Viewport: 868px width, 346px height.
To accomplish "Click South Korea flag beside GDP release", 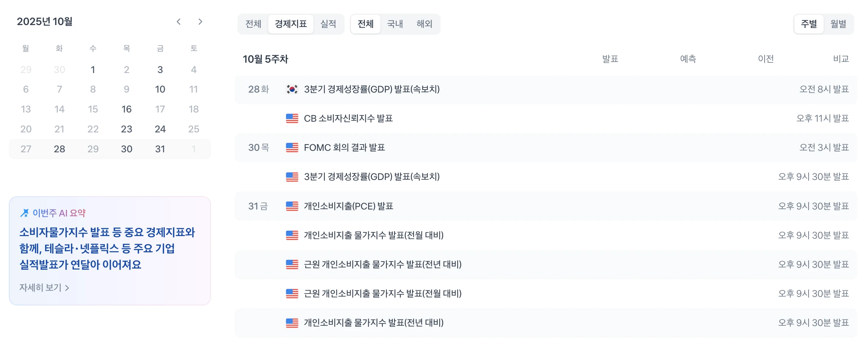I will 292,89.
